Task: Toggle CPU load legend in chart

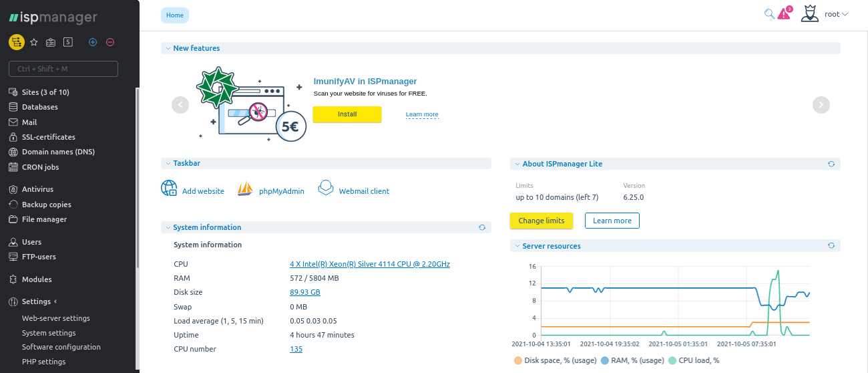Action: 694,360
